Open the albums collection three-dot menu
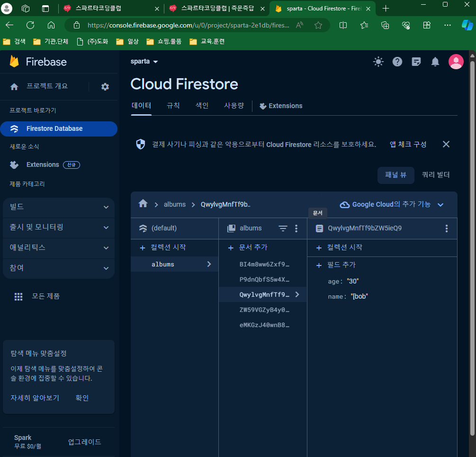476x457 pixels. pyautogui.click(x=296, y=228)
